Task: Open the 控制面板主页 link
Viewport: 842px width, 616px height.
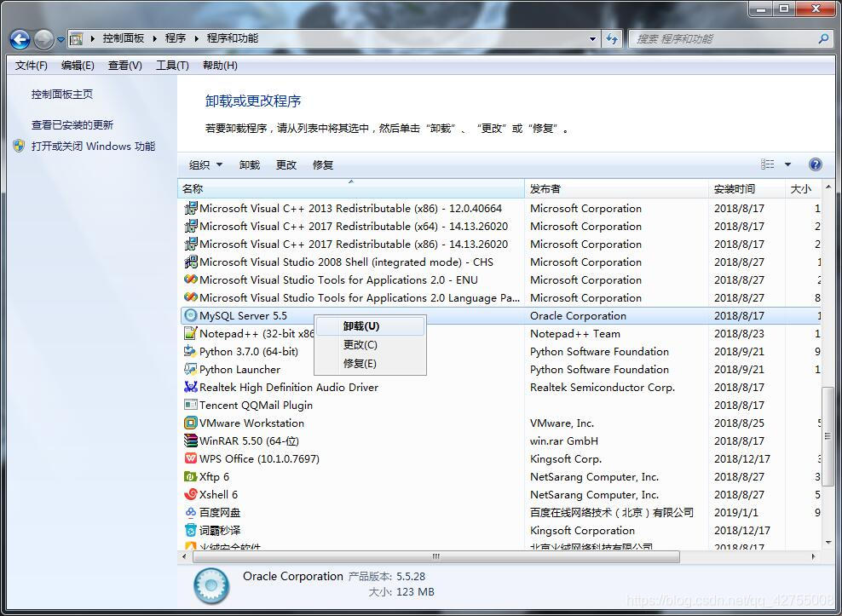Action: pos(61,95)
